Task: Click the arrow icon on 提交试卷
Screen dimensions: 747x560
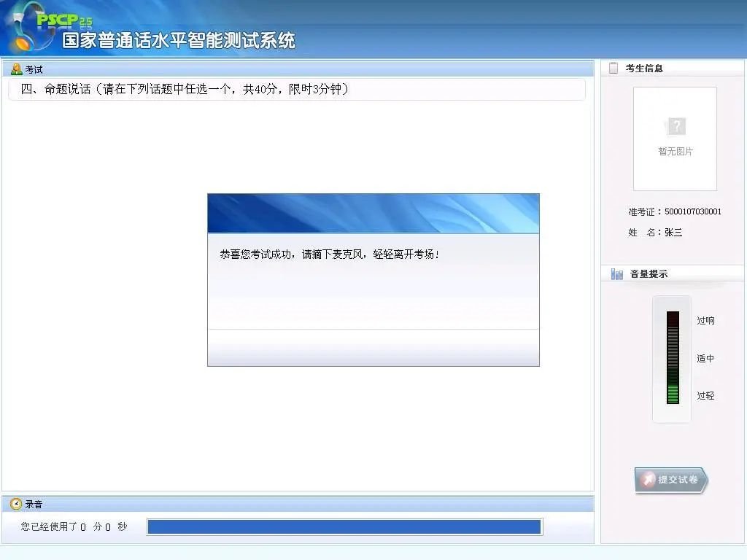Action: 648,480
